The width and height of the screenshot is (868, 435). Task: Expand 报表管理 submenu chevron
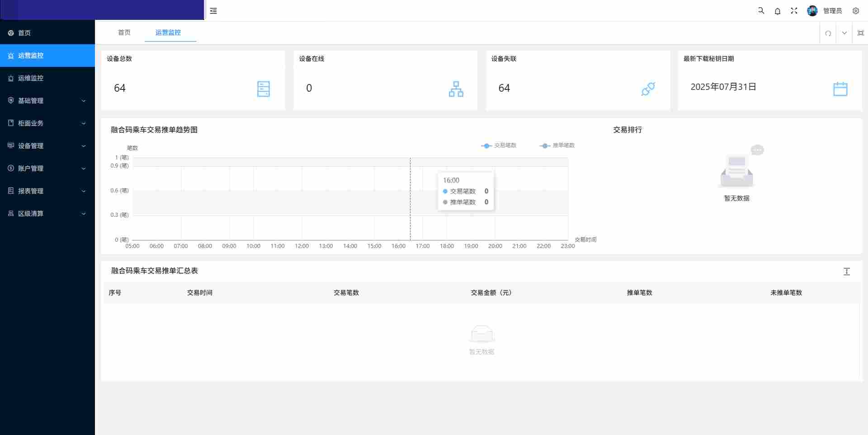[84, 191]
